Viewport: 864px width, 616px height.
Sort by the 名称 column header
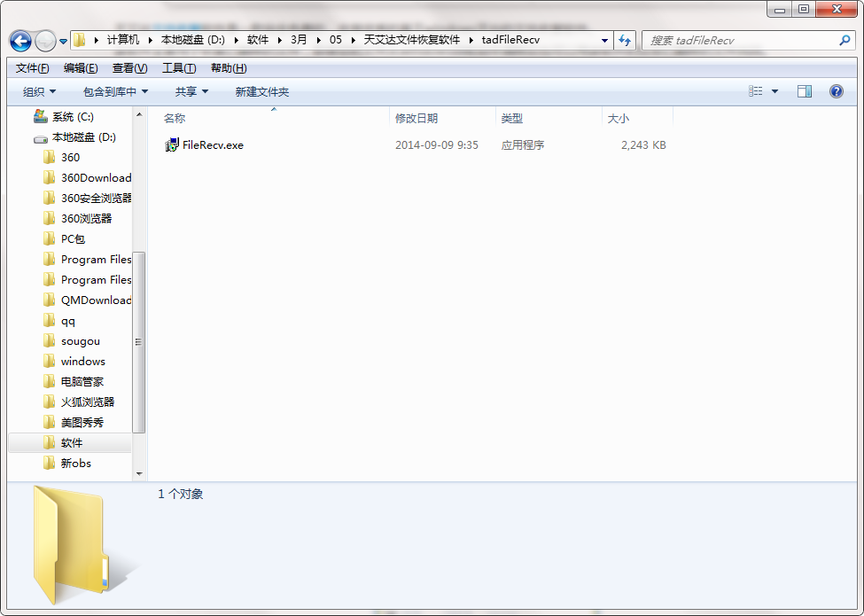(x=174, y=118)
